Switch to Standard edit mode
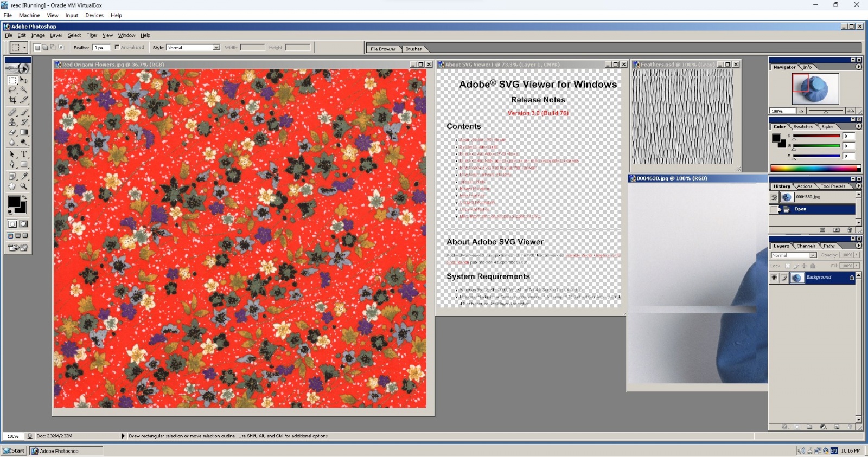 pyautogui.click(x=12, y=224)
